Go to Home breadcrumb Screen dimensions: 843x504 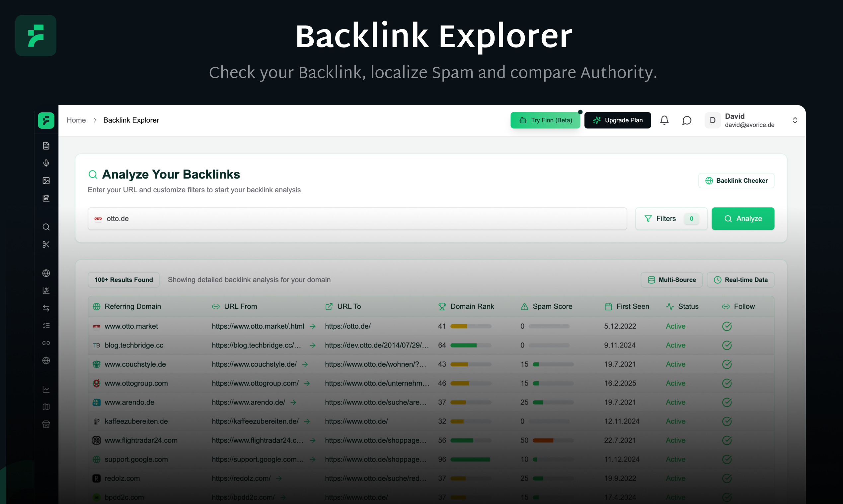click(x=76, y=120)
